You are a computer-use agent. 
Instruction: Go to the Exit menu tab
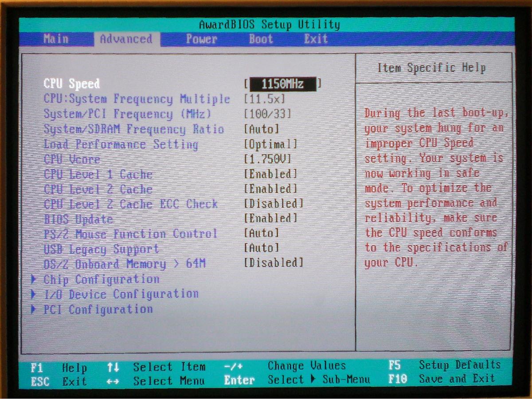click(x=316, y=39)
